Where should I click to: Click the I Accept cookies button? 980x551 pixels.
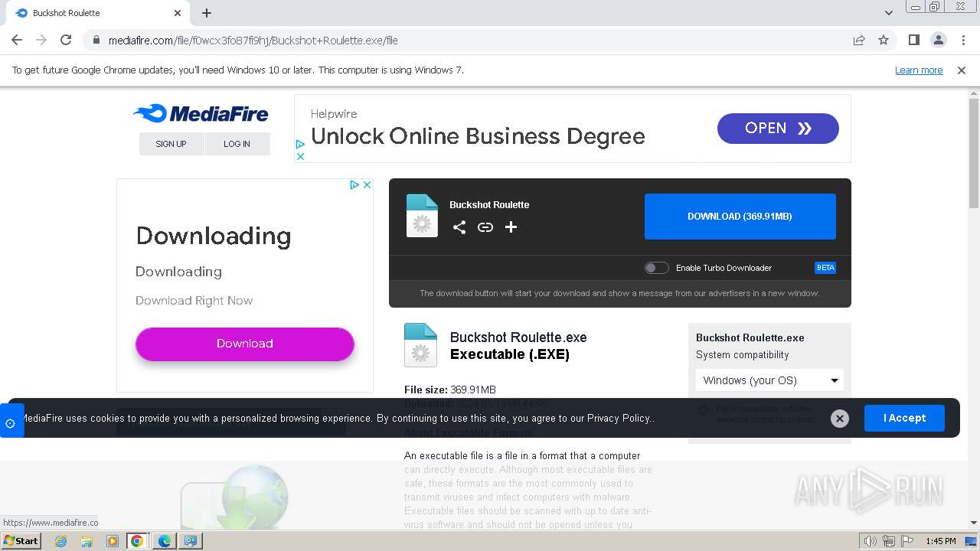[904, 418]
